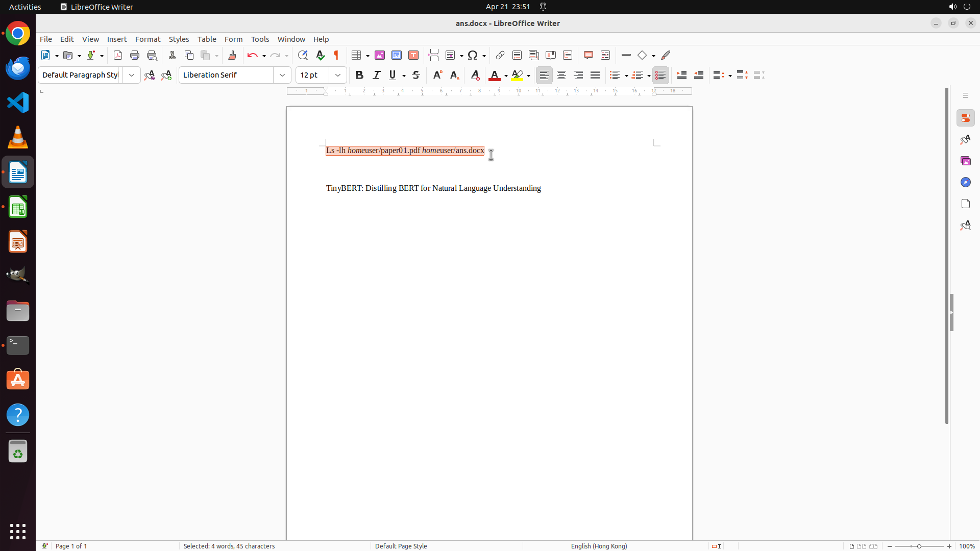Screen dimensions: 980x551
Task: Click the Export as PDF icon
Action: pyautogui.click(x=118, y=55)
